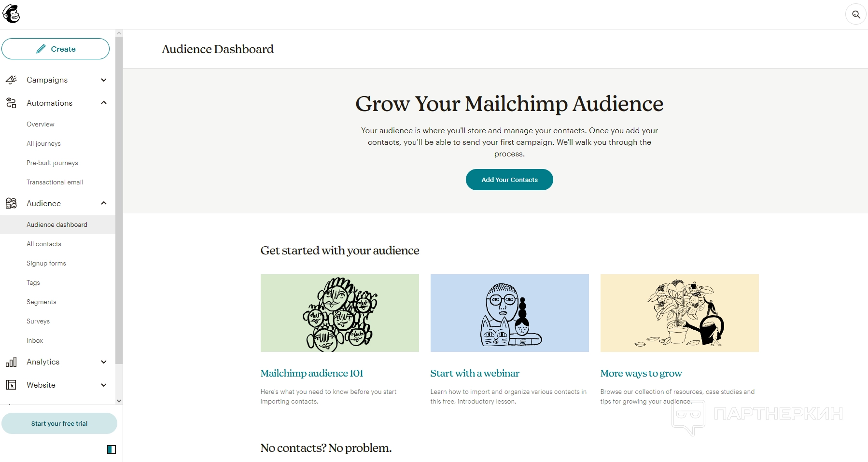Click the Create button
Image resolution: width=868 pixels, height=462 pixels.
(x=56, y=49)
